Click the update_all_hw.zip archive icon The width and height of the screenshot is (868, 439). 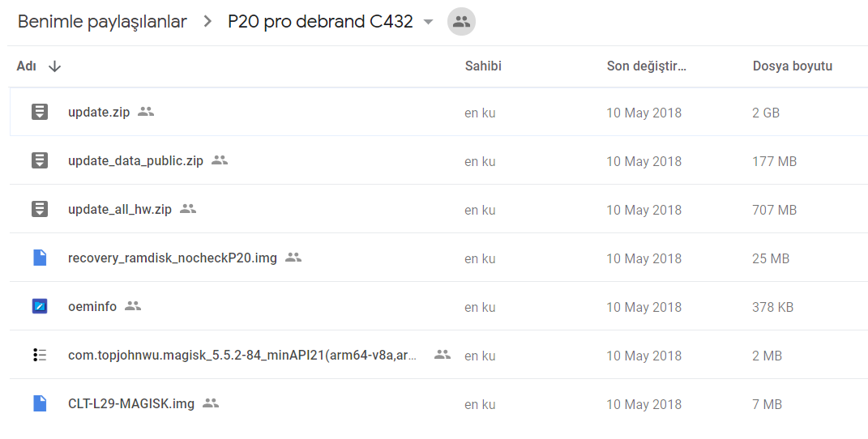pyautogui.click(x=39, y=209)
